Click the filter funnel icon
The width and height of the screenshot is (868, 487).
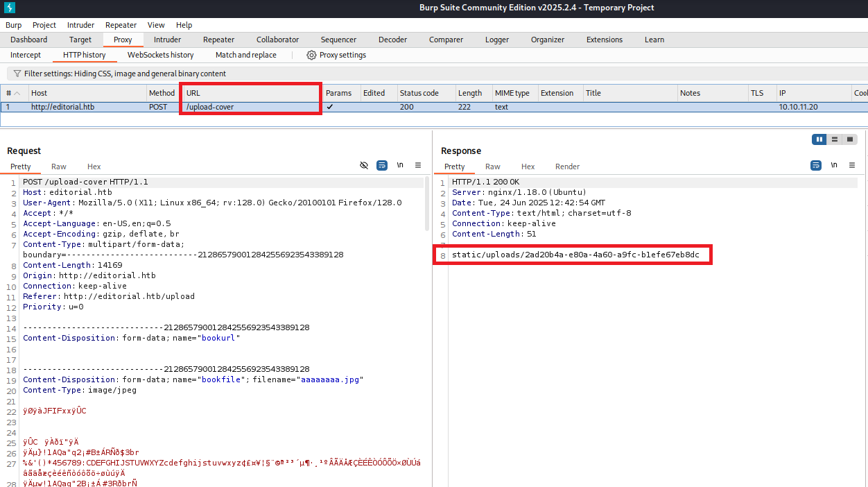tap(17, 74)
